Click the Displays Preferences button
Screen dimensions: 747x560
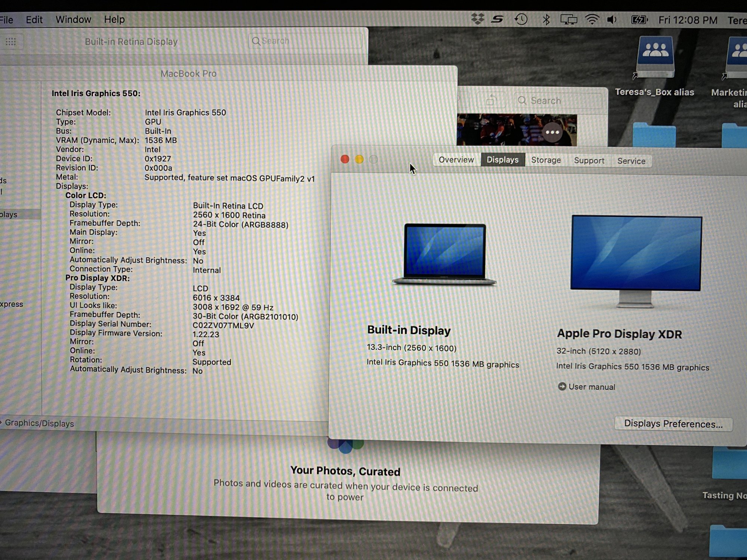click(x=673, y=424)
